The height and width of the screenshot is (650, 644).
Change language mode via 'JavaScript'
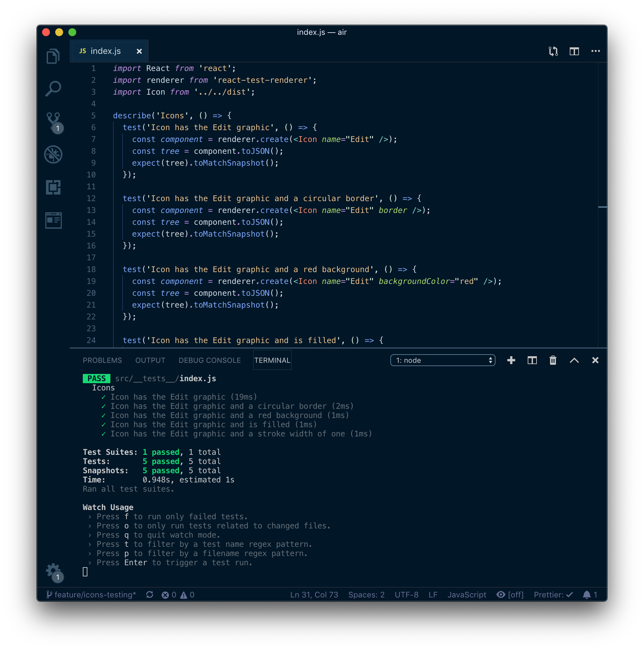pyautogui.click(x=467, y=595)
